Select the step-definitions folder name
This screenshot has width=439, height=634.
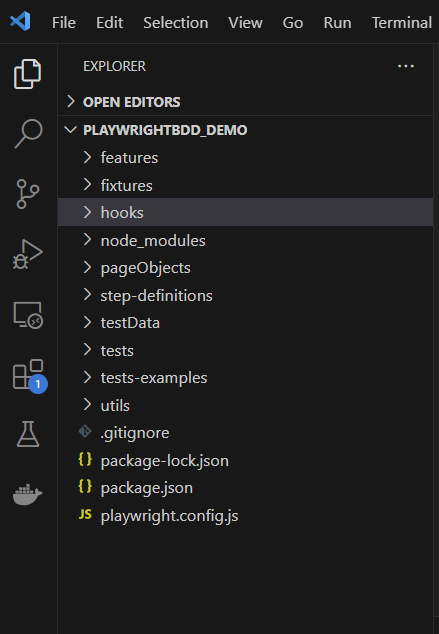[156, 296]
